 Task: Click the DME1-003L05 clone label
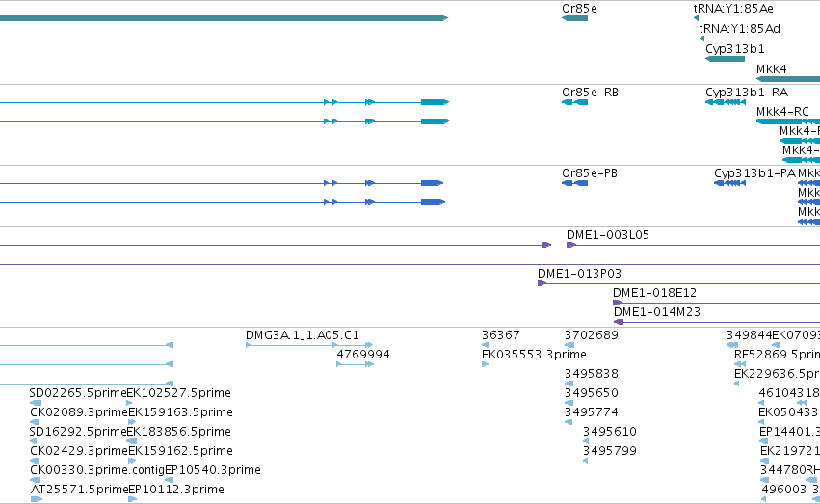pyautogui.click(x=608, y=235)
